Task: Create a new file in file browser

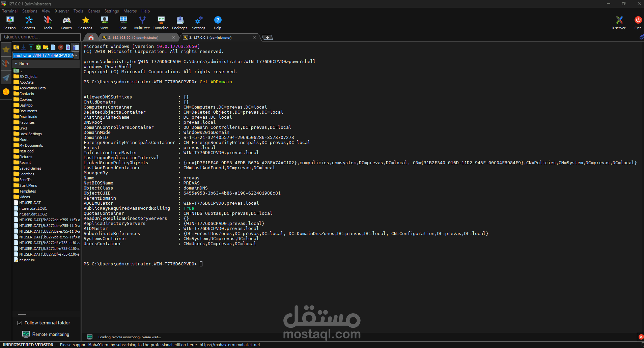Action: tap(53, 47)
